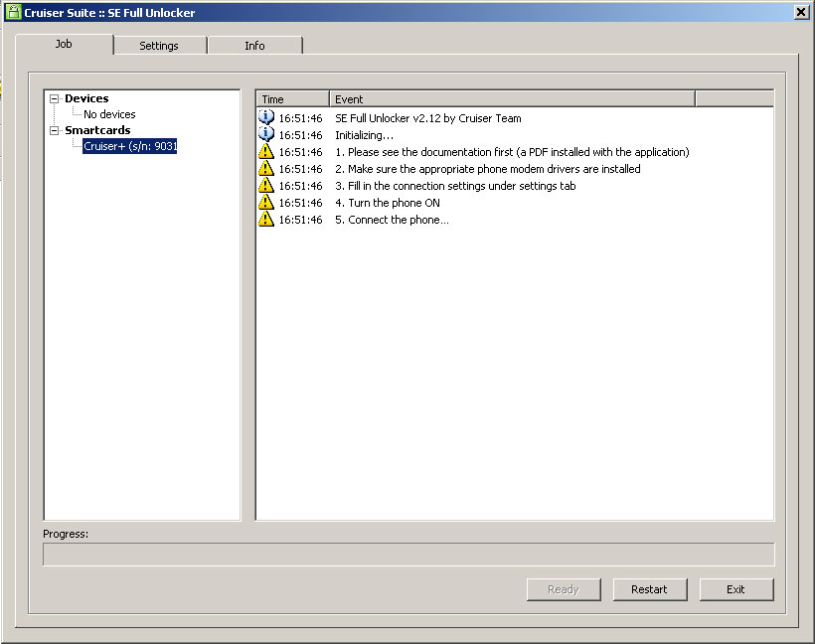Select row '5. Connect the phone…'

[515, 220]
